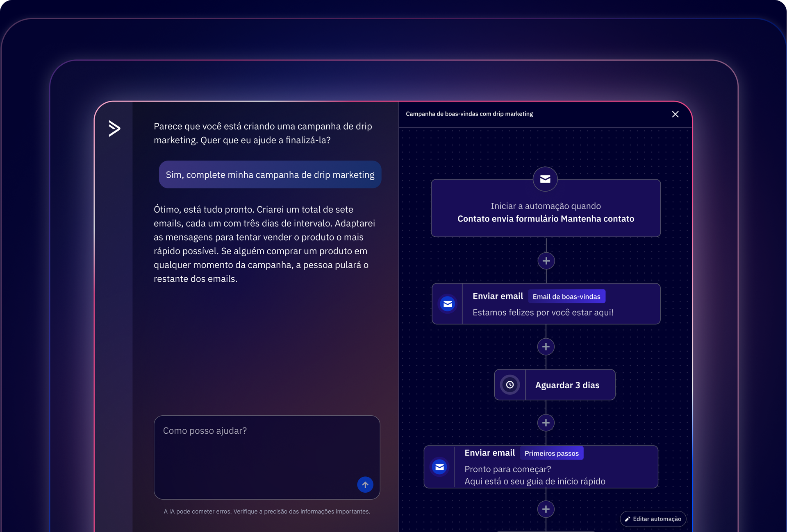Screen dimensions: 787x532
Task: Open the 'Iniciar a automação quando' trigger card
Action: click(x=546, y=213)
